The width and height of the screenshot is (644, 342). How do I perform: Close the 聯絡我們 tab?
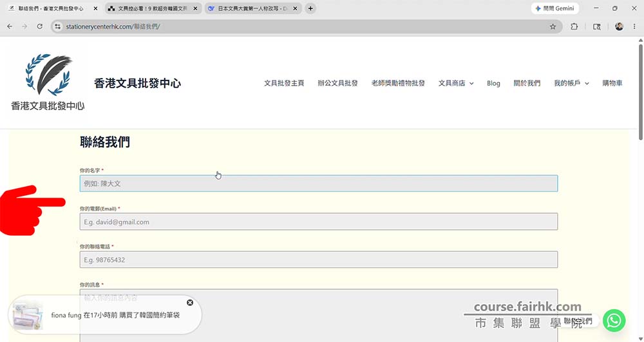[x=96, y=8]
